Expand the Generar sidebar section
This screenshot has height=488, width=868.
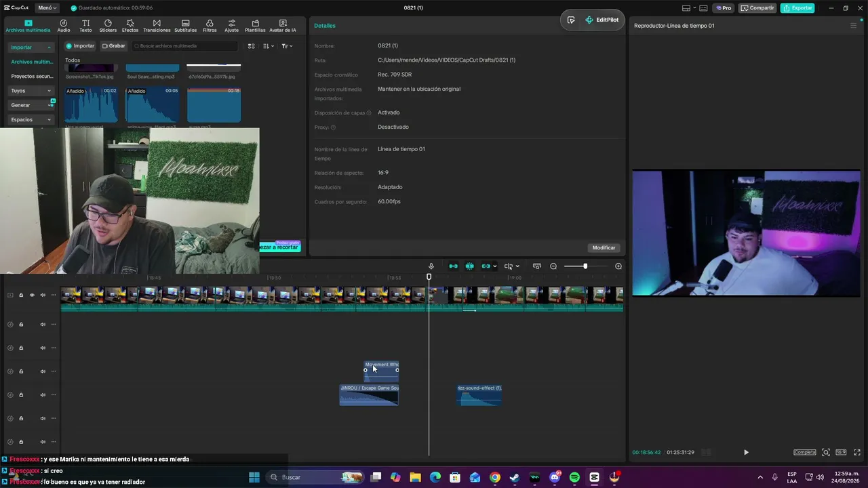point(31,105)
